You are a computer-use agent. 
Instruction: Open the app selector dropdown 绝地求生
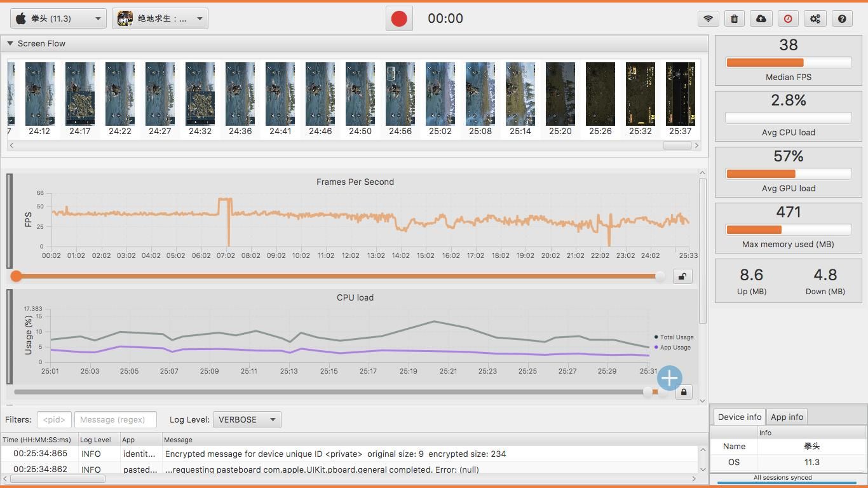(160, 18)
